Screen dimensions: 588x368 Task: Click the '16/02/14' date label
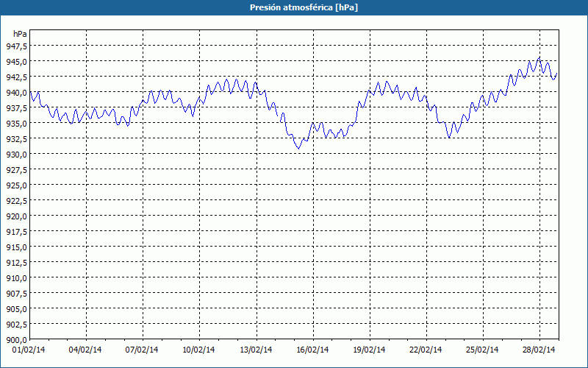(x=312, y=350)
